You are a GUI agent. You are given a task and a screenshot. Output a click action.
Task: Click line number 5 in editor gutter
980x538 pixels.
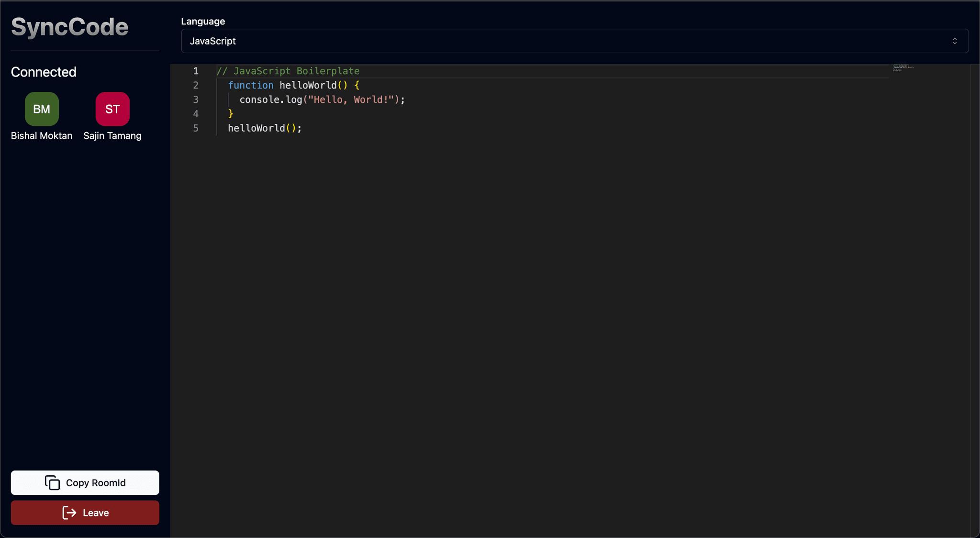point(196,128)
